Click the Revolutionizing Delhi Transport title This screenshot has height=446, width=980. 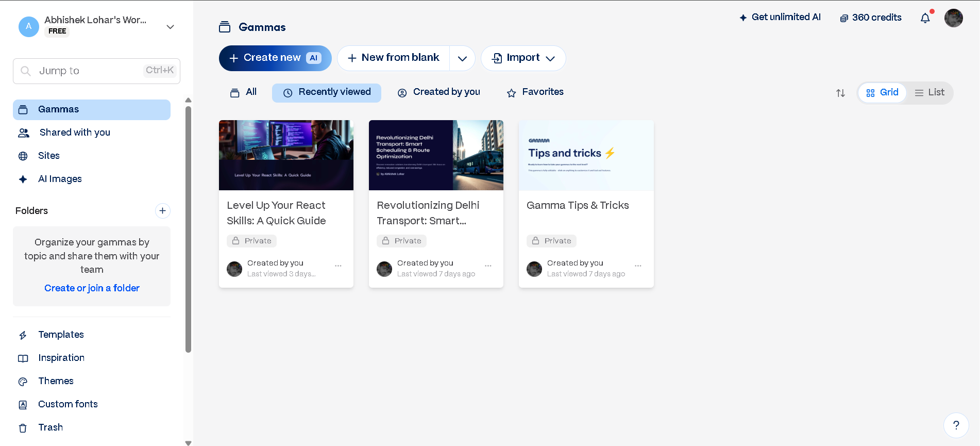point(428,213)
